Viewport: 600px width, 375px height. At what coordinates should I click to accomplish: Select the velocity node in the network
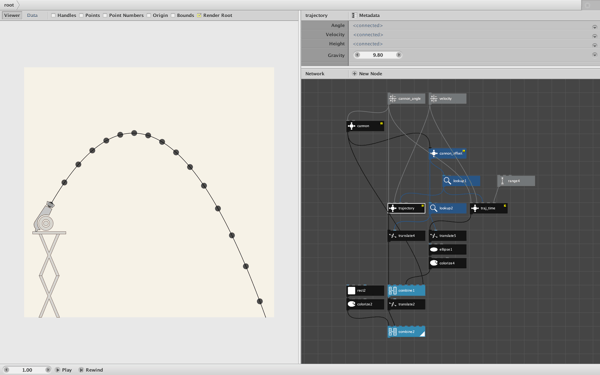click(448, 99)
